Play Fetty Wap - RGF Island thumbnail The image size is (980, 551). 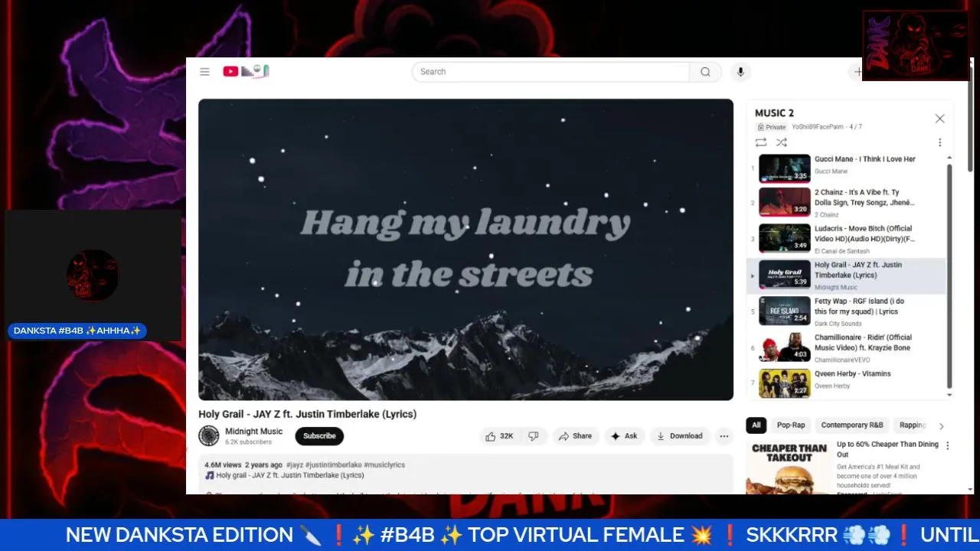[x=785, y=311]
